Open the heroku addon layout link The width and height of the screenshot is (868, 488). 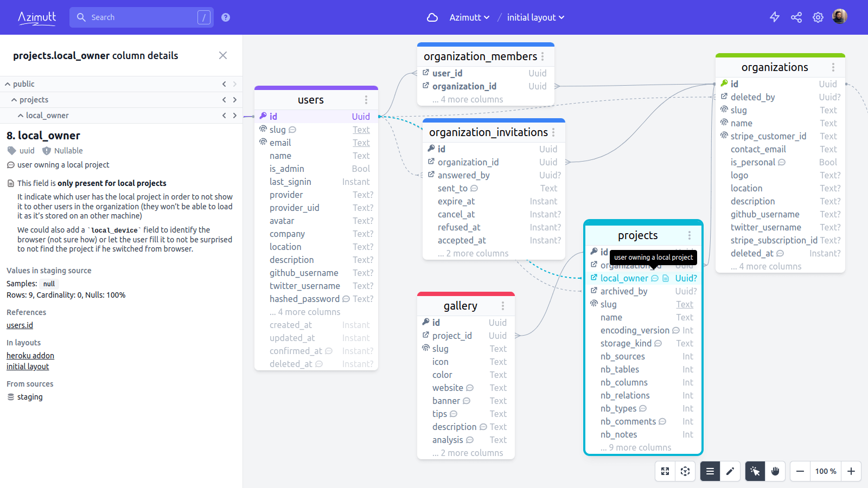30,355
